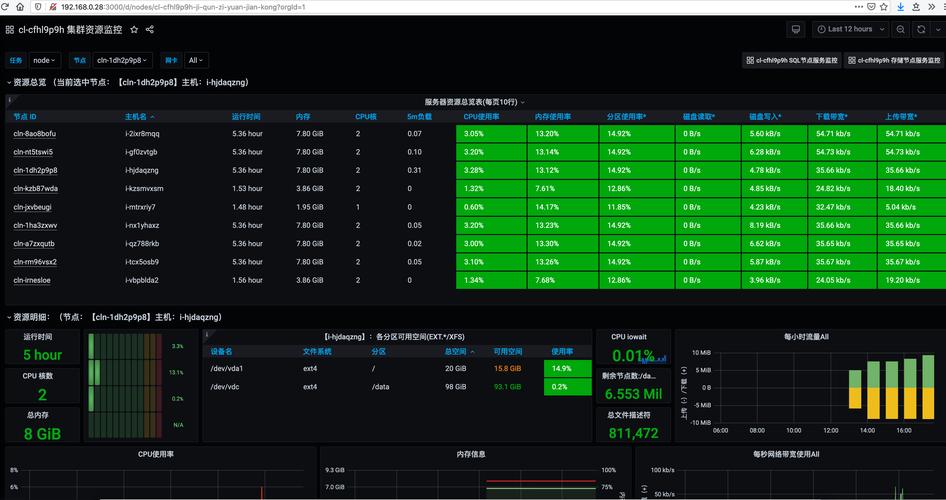Image resolution: width=946 pixels, height=500 pixels.
Task: Open the dashboard grid icon beside title
Action: [10, 30]
